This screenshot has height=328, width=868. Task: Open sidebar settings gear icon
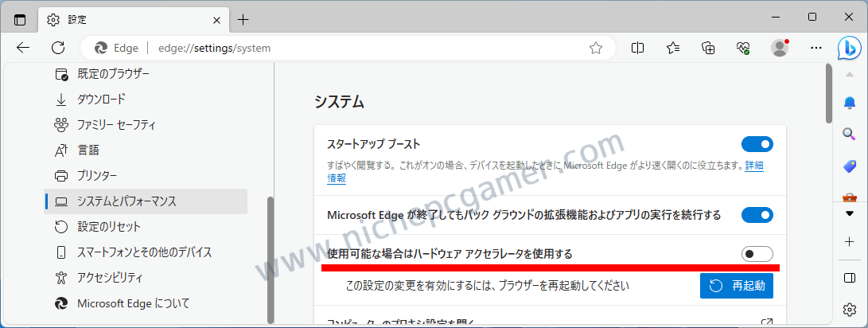850,309
